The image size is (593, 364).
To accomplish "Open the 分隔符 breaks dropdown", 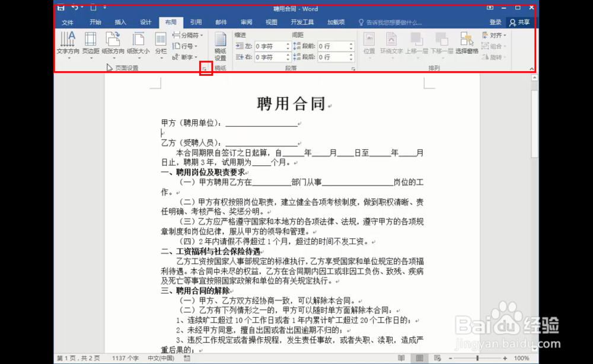I will coord(189,36).
